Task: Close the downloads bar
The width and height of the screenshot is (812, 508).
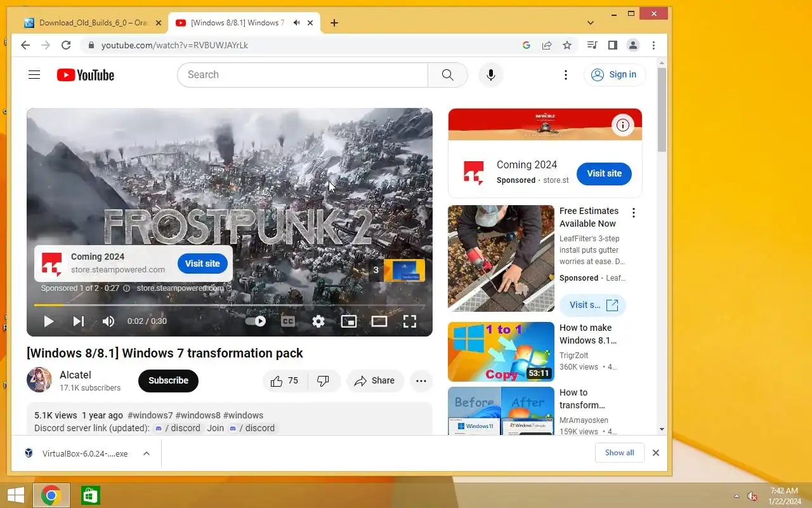Action: [656, 453]
